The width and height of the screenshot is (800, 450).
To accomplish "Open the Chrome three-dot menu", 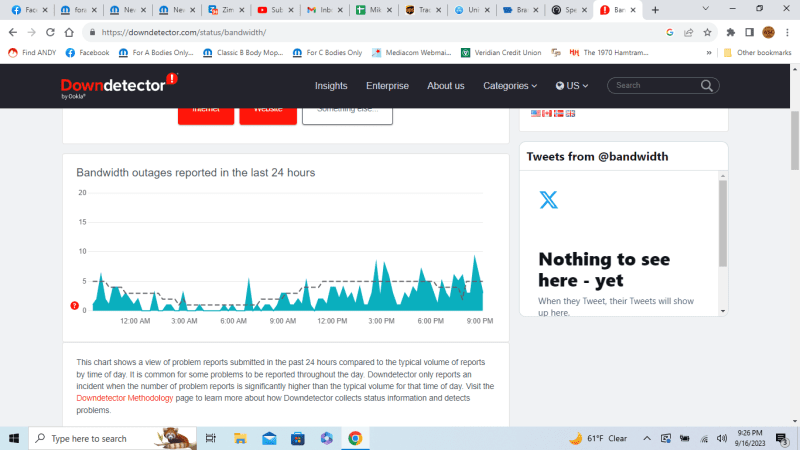I will click(787, 32).
